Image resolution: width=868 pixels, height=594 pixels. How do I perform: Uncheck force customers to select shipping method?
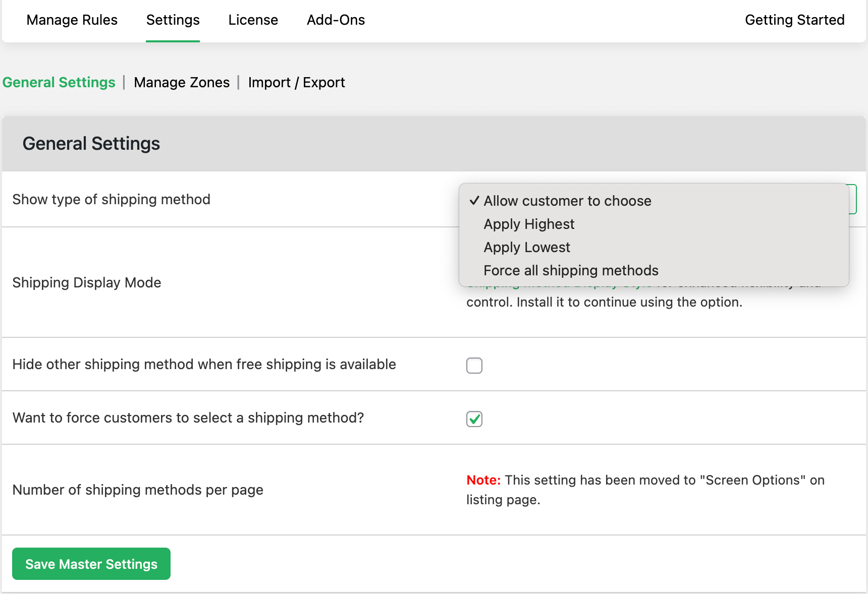[474, 419]
